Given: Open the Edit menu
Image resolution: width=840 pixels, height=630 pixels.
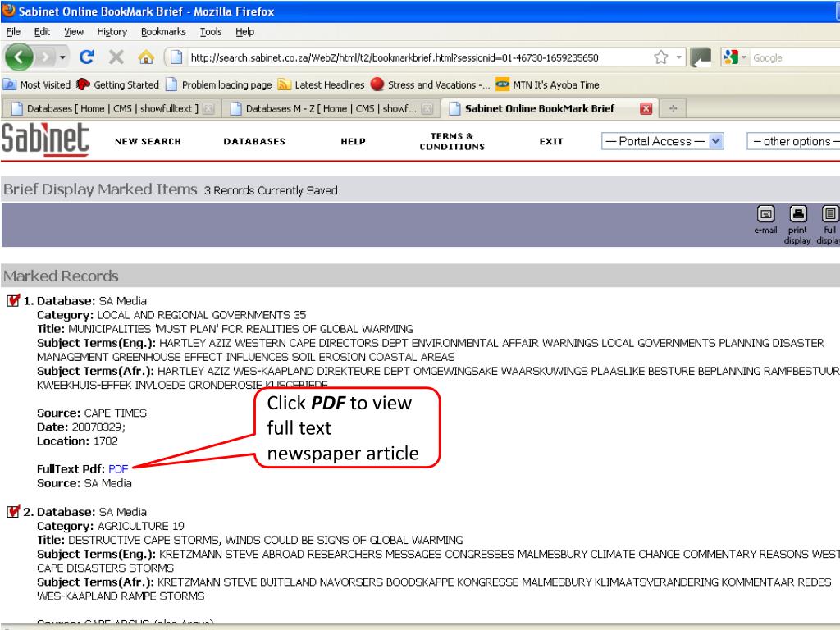Looking at the screenshot, I should (x=42, y=32).
